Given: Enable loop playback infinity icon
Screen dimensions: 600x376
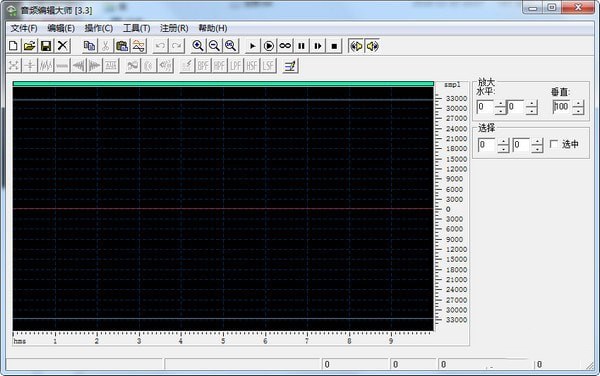Looking at the screenshot, I should click(x=285, y=46).
